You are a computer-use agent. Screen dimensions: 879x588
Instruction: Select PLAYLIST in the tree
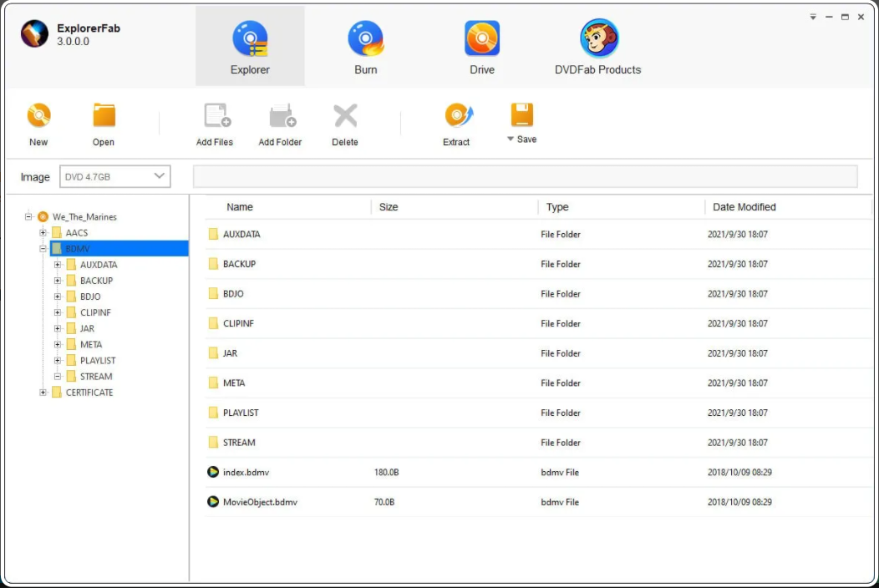(98, 361)
